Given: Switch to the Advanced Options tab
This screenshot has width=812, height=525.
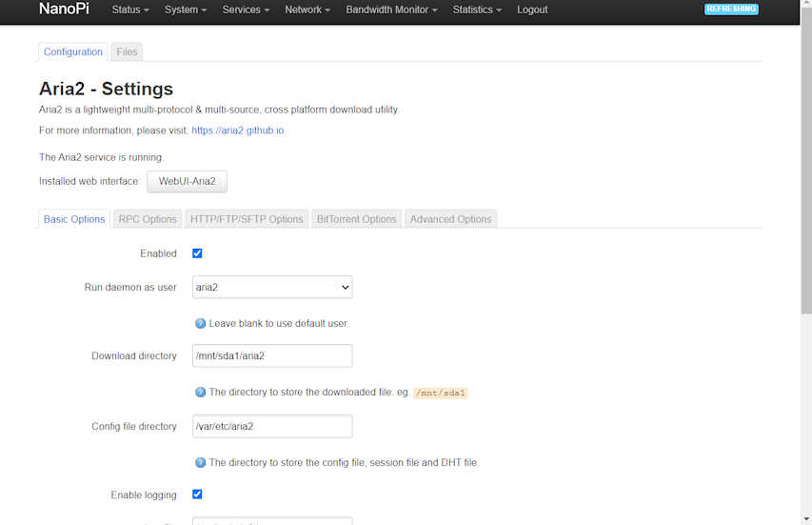Looking at the screenshot, I should tap(450, 219).
